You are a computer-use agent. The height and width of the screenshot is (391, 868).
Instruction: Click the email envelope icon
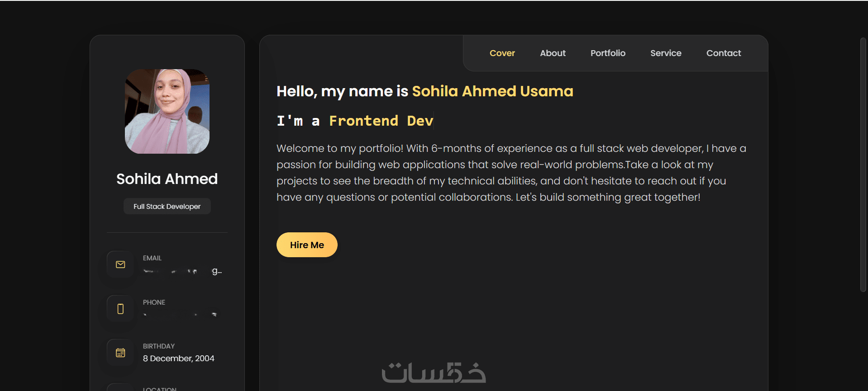point(120,264)
